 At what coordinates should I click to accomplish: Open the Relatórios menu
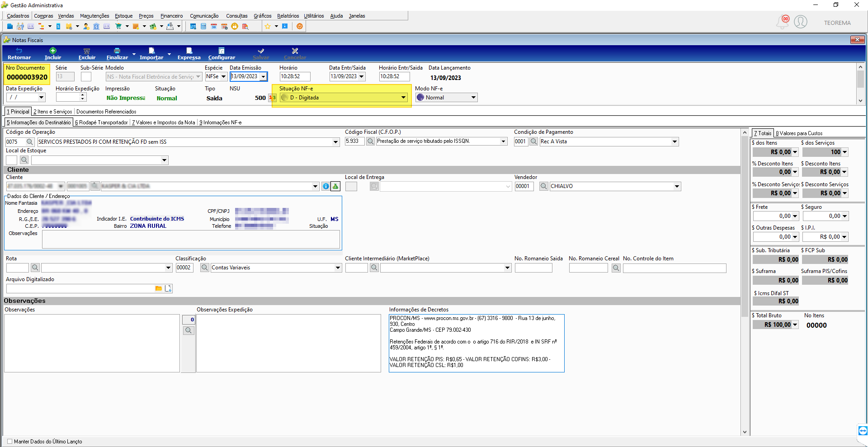point(288,16)
